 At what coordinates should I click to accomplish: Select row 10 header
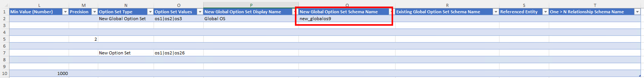(4, 73)
